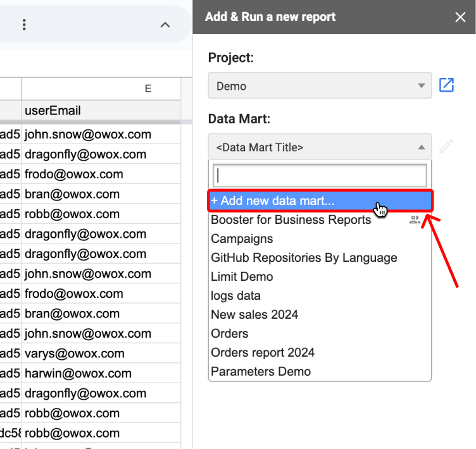Click the first bran@owox.com cell
Screen dimensions: 476x449
pos(101,194)
